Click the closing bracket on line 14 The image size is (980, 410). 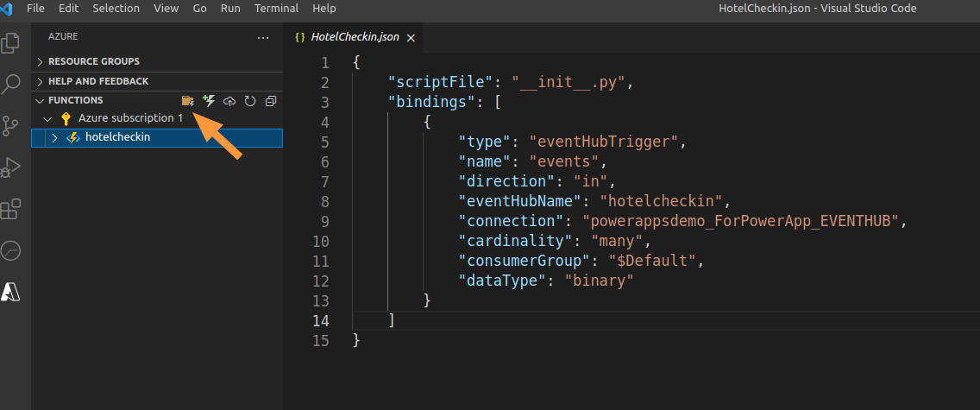392,320
